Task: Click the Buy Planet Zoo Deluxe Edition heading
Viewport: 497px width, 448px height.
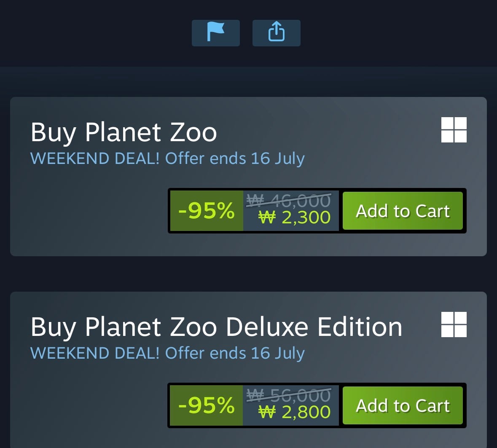Action: pyautogui.click(x=217, y=327)
